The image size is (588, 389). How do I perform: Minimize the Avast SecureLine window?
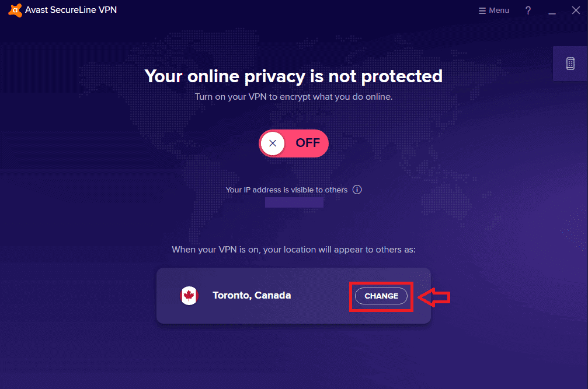pos(552,11)
